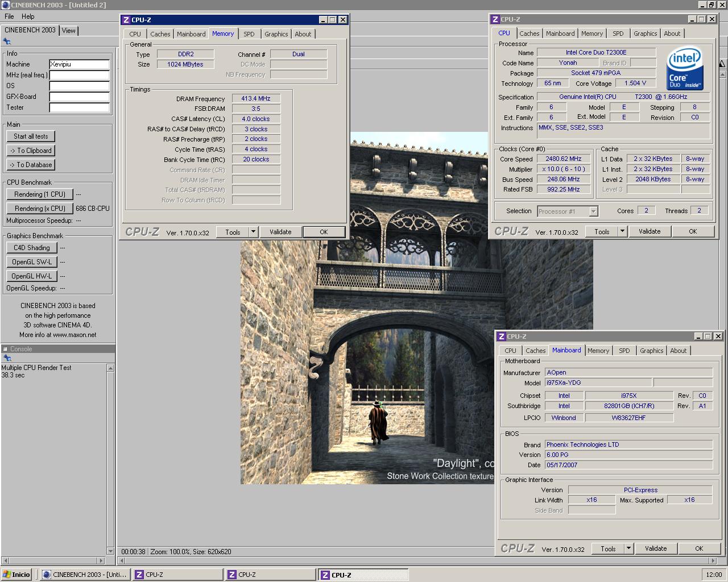Click the second CPU-Z taskbar button
Screen dimensions: 728x582
coord(271,575)
